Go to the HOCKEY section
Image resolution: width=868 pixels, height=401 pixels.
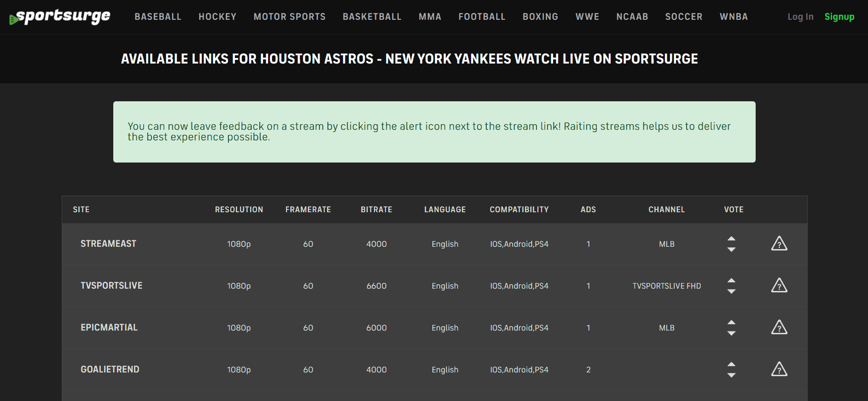point(217,17)
